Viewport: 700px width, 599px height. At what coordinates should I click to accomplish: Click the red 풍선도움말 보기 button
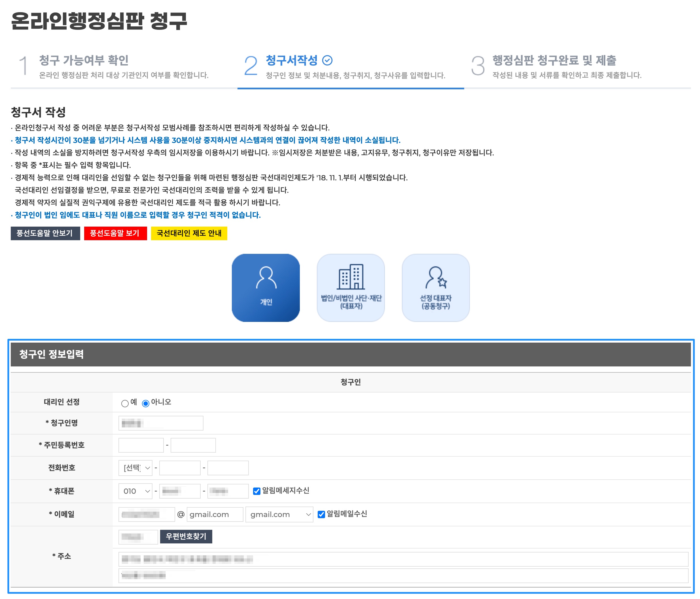(x=115, y=233)
